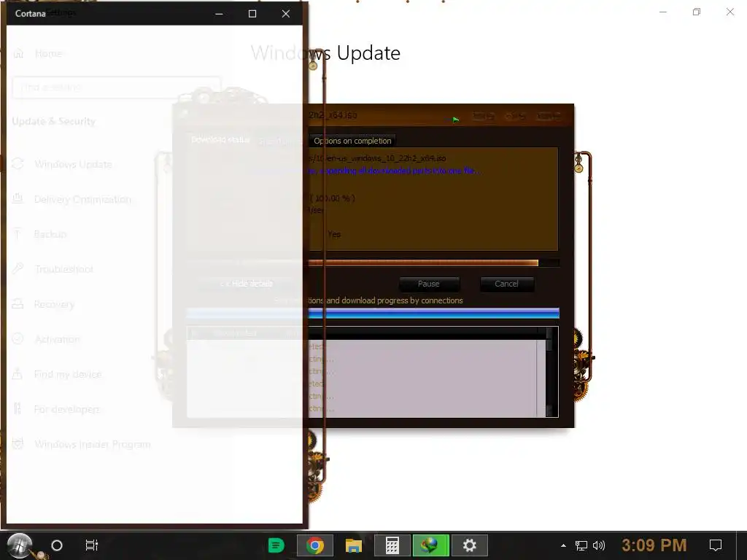Switch to Internet Download Manager in the taskbar
Image resolution: width=747 pixels, height=560 pixels.
[430, 545]
